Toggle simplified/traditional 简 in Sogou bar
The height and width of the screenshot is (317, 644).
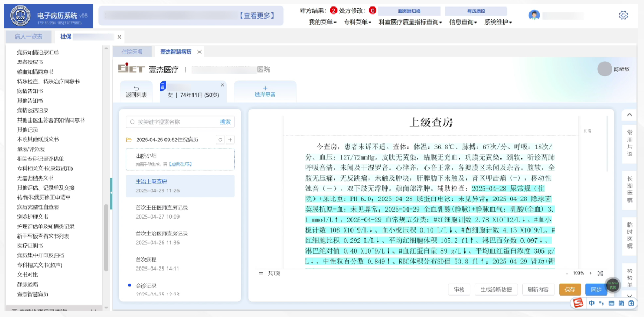pos(621,304)
